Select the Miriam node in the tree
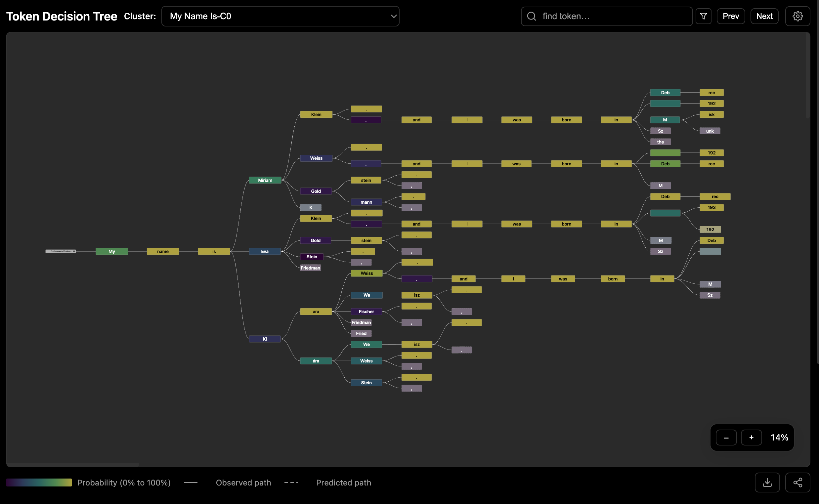The height and width of the screenshot is (504, 819). pyautogui.click(x=265, y=180)
